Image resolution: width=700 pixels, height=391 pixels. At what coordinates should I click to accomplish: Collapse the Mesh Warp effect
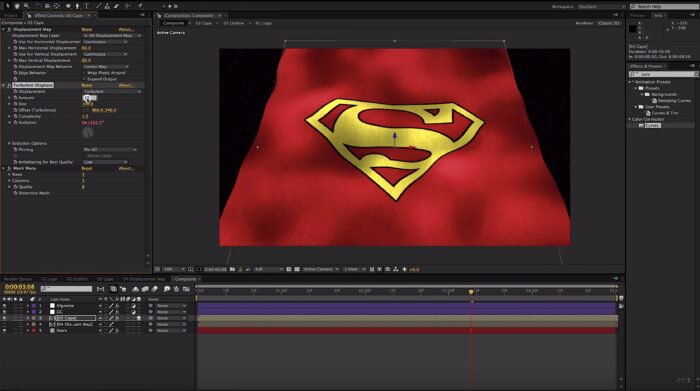pos(4,168)
